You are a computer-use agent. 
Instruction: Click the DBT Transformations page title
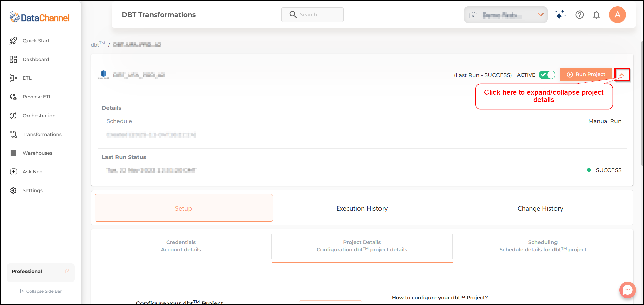(x=159, y=15)
